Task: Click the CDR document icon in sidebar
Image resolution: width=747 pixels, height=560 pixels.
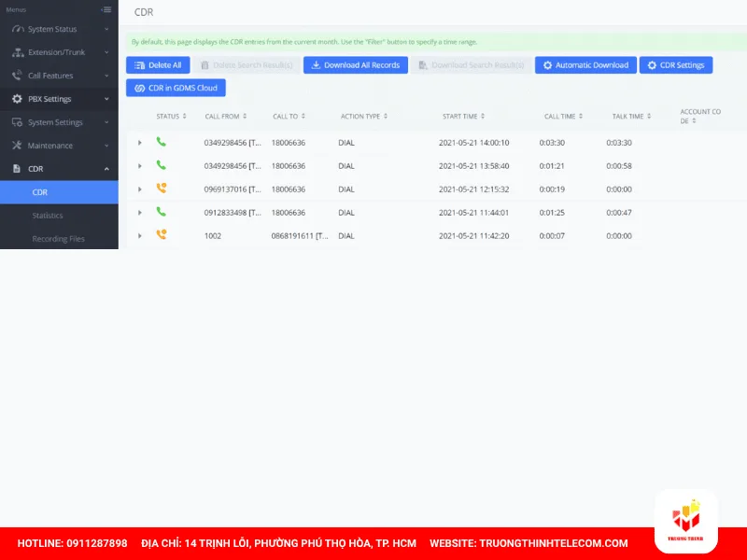Action: [x=17, y=169]
